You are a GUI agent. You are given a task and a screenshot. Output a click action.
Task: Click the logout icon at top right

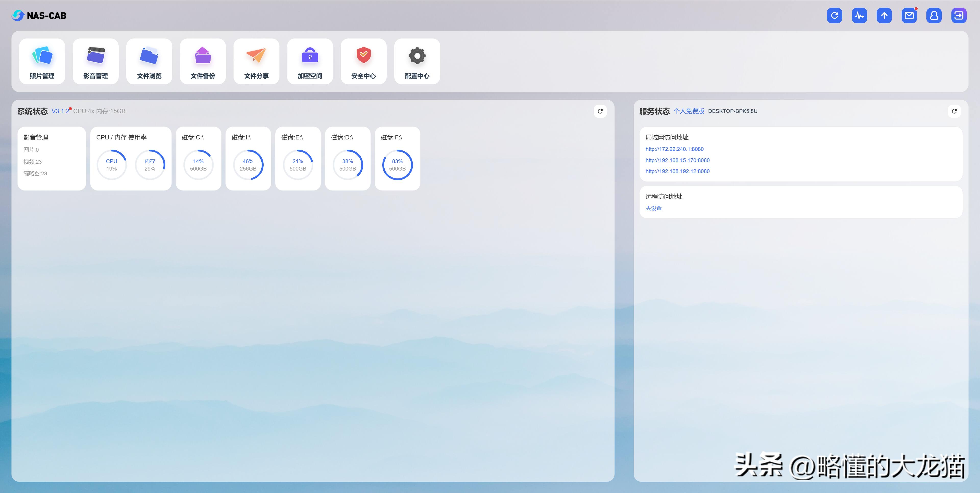tap(959, 16)
